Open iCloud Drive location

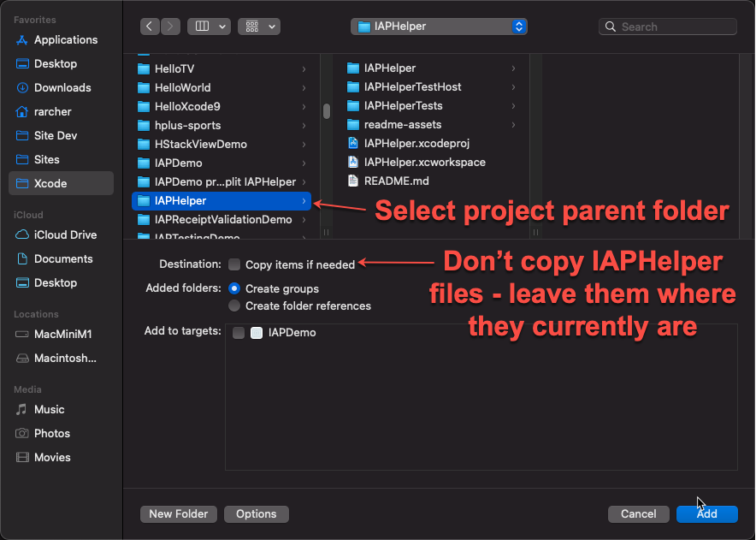pyautogui.click(x=61, y=235)
